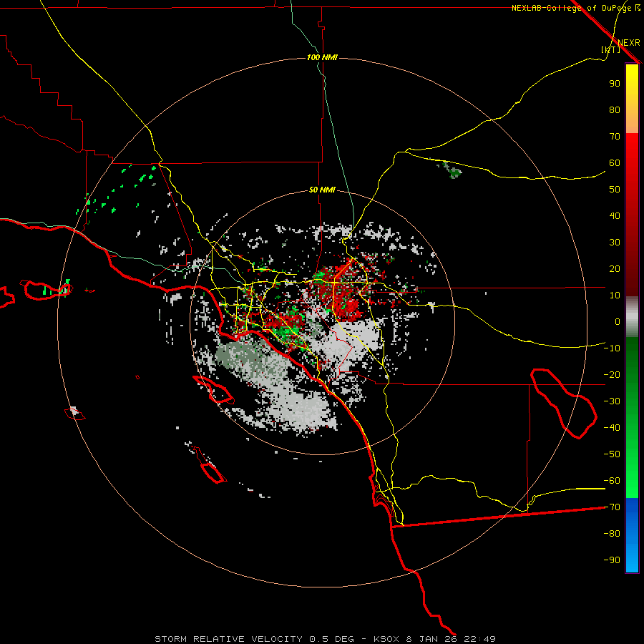The image size is (644, 644).
Task: Click the -30 value on the velocity scale
Action: point(612,401)
